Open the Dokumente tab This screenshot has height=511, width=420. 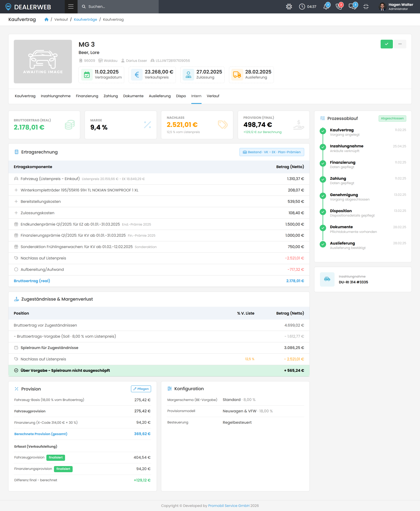tap(133, 96)
